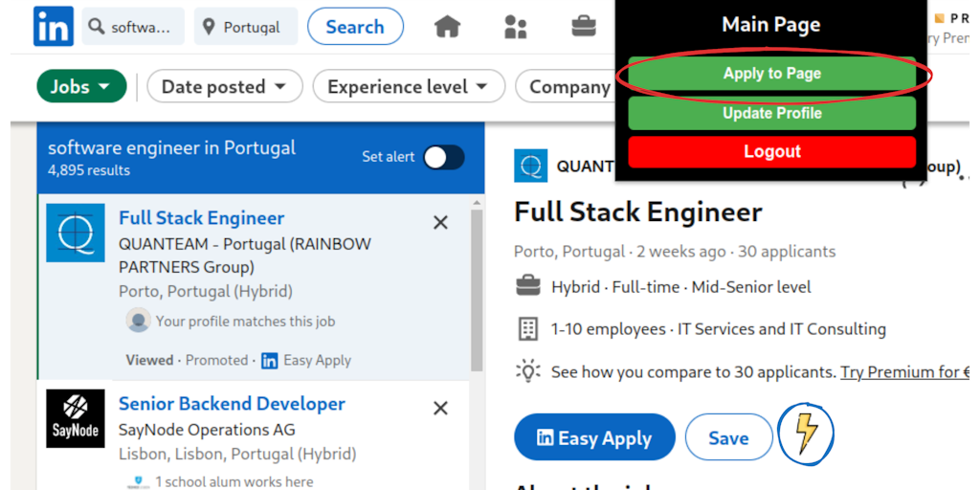Image resolution: width=980 pixels, height=490 pixels.
Task: Click the SayNode company logo
Action: (76, 418)
